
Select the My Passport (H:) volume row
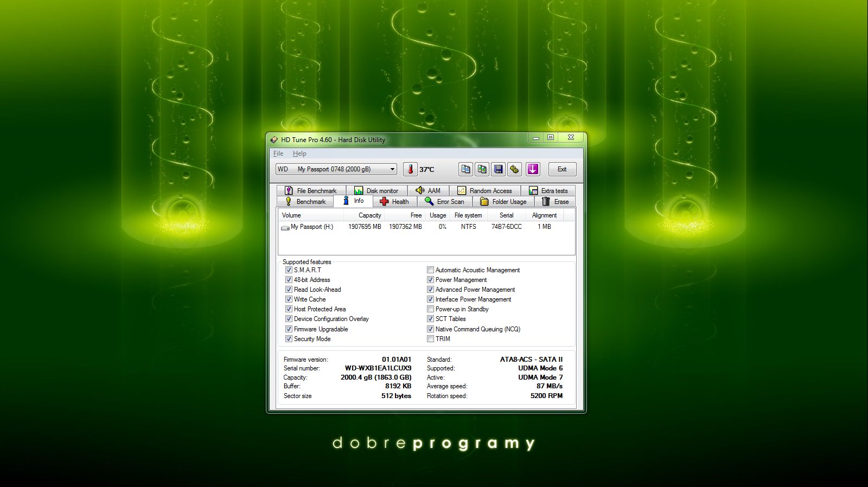click(x=426, y=227)
